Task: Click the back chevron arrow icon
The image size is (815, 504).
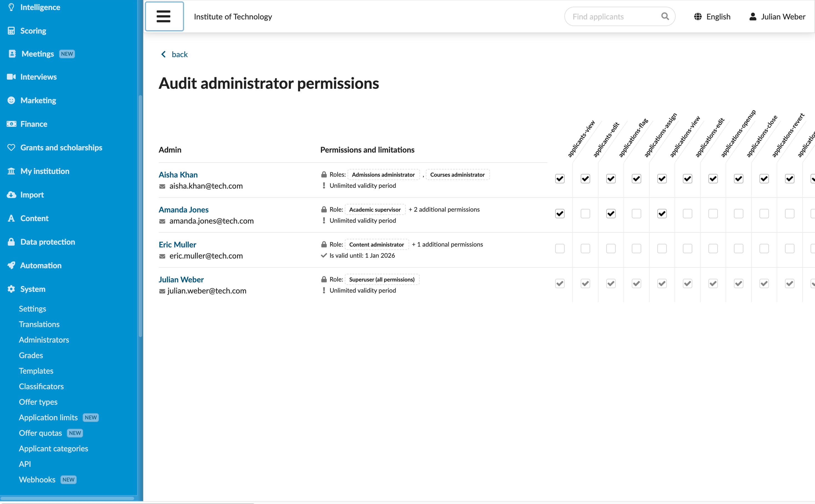Action: coord(163,54)
